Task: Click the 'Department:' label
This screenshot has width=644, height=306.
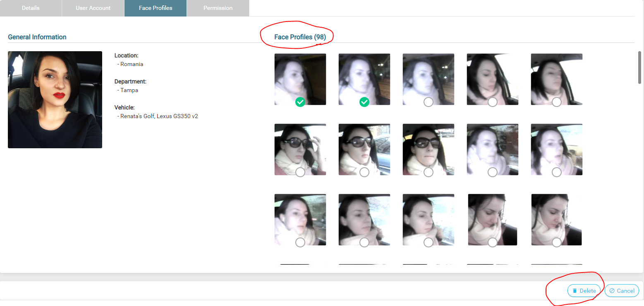Action: click(130, 81)
